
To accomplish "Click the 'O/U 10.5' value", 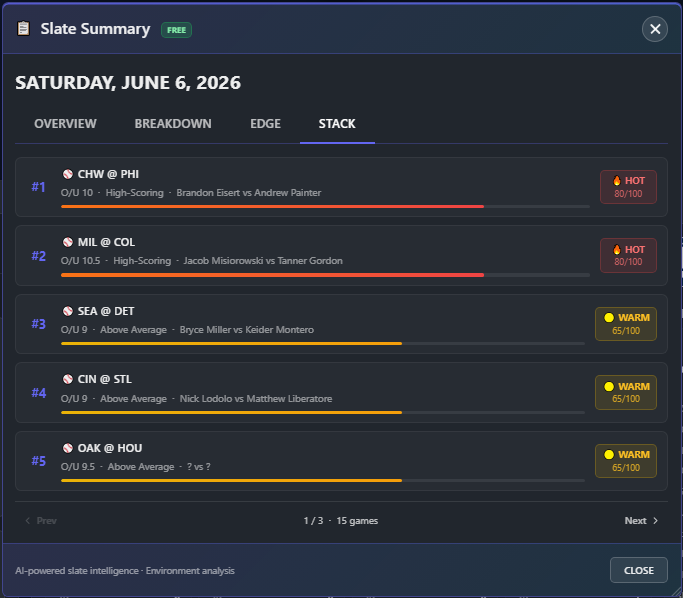I will [81, 260].
